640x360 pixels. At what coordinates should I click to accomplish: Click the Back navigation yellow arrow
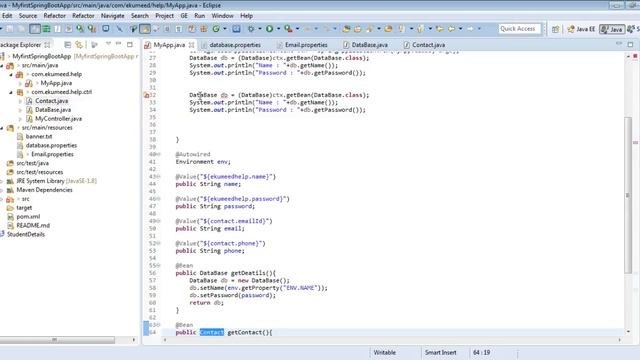[x=451, y=29]
